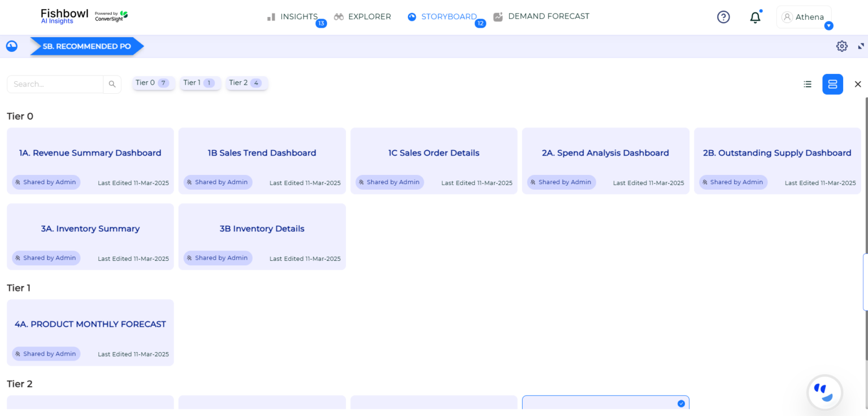This screenshot has width=868, height=416.
Task: Toggle the card view layout button
Action: (x=832, y=84)
